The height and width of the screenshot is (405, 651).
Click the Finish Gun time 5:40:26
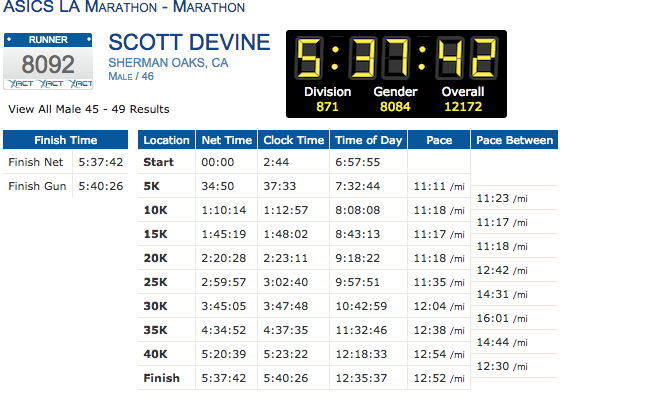(x=100, y=185)
